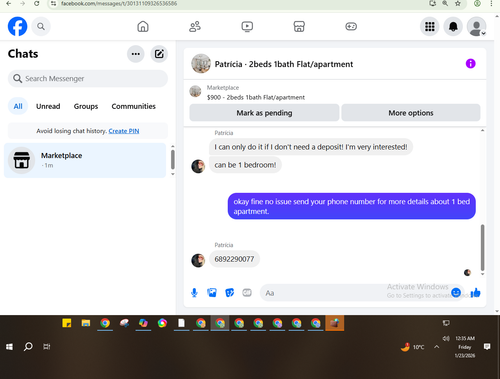Click the $900 listing thumbnail under Marketplace
The image size is (500, 379).
(x=195, y=91)
